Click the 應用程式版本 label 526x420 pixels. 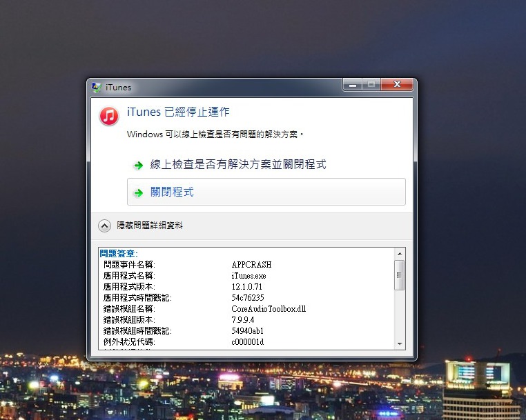[x=129, y=287]
